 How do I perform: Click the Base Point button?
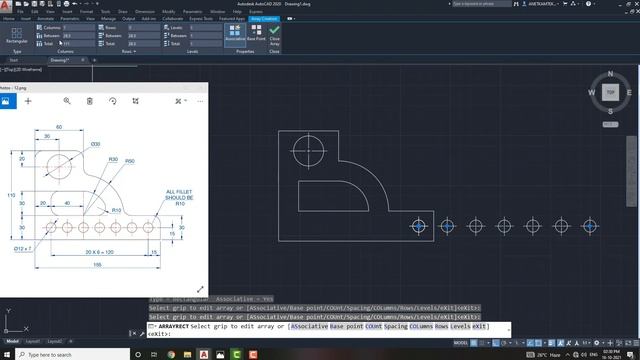coord(256,33)
